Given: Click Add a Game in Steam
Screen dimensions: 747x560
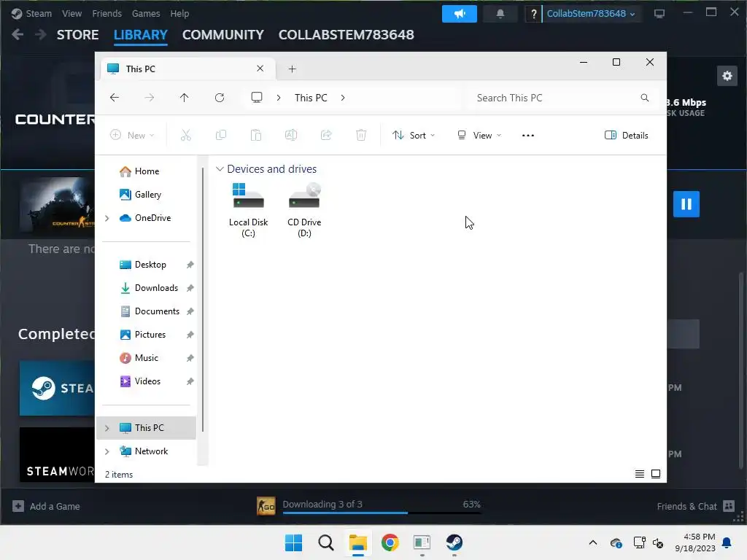Looking at the screenshot, I should [46, 506].
